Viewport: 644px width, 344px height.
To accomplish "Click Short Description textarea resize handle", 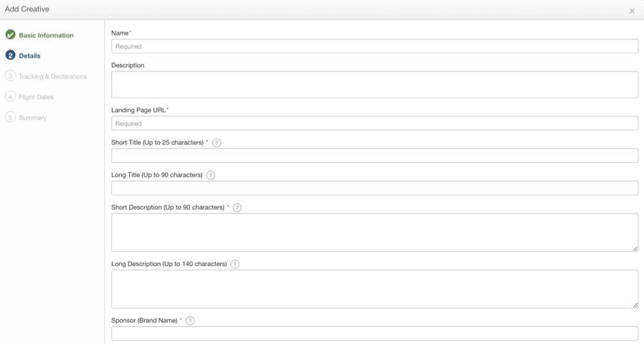I will pos(635,249).
